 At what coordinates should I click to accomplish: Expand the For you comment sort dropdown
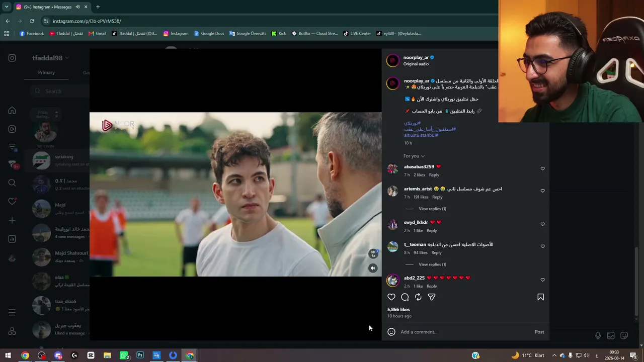click(x=414, y=156)
